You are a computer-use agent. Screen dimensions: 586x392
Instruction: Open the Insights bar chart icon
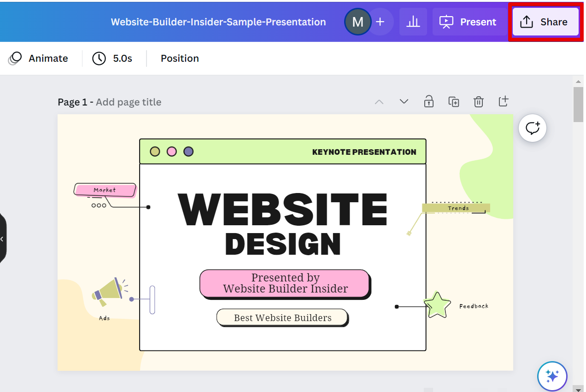(413, 22)
